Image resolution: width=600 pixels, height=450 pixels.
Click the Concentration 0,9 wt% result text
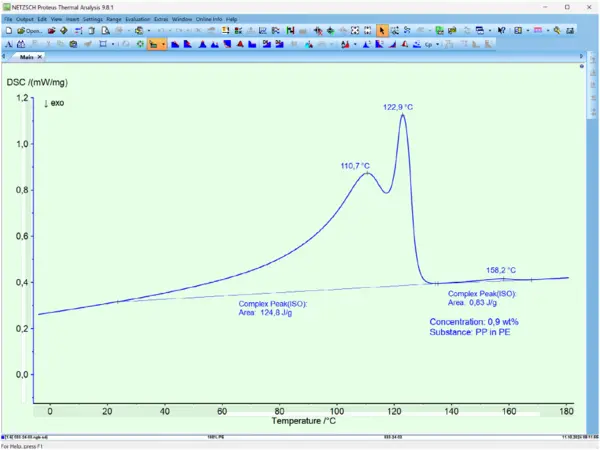[474, 322]
